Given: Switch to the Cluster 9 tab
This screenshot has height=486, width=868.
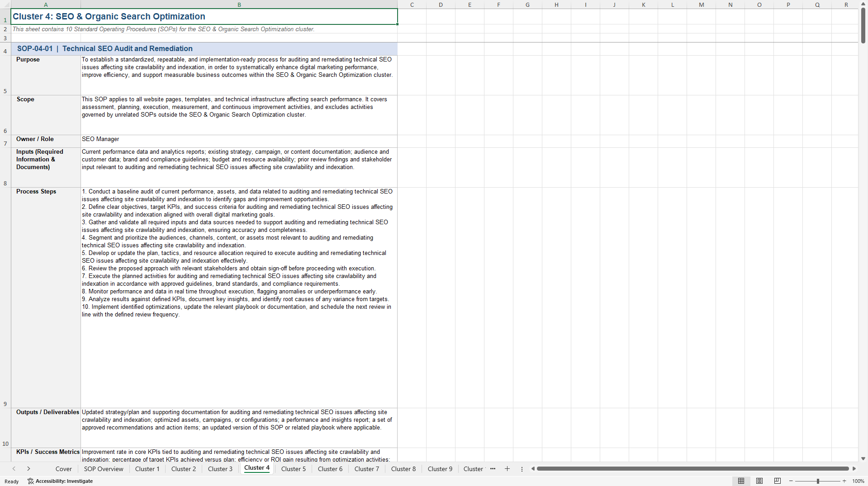Looking at the screenshot, I should [440, 469].
